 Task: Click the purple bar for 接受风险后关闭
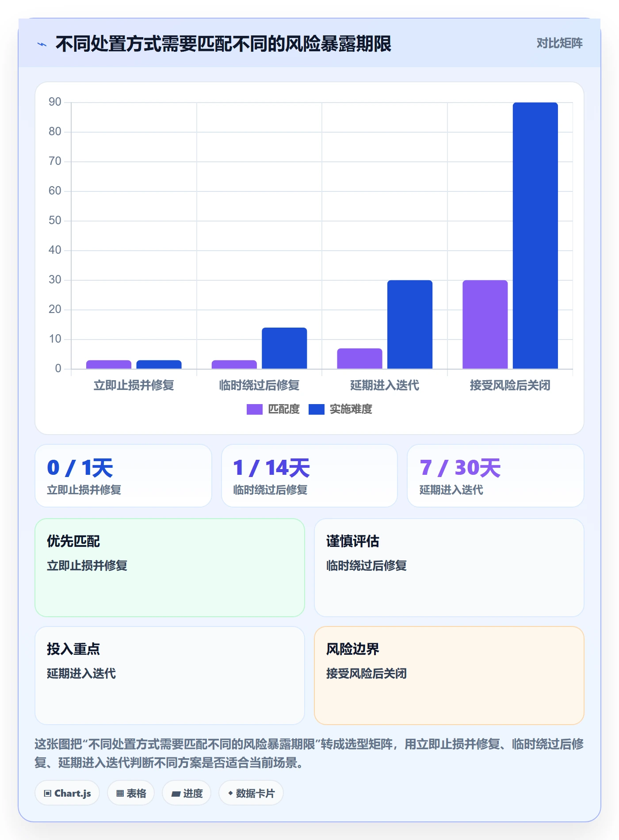[485, 325]
